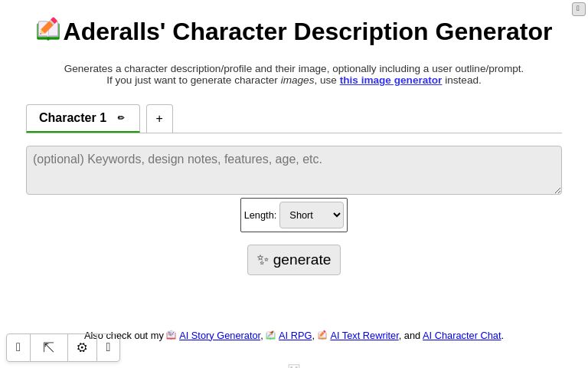
Task: Click the rightmost icon in the bottom toolbar
Action: 108,347
